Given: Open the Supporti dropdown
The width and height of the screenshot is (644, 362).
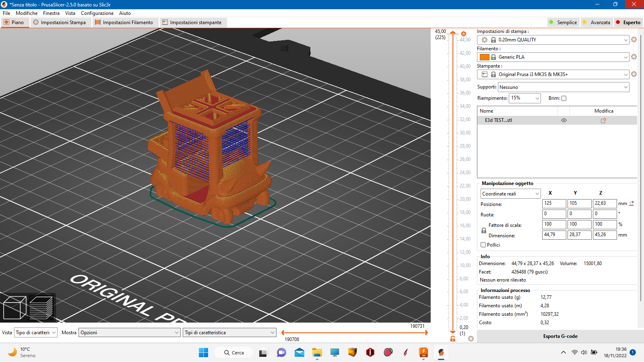Looking at the screenshot, I should (563, 87).
